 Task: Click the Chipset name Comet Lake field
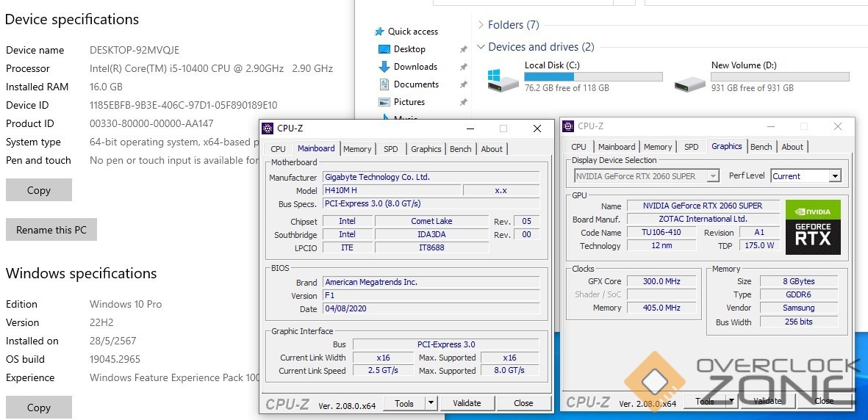[x=431, y=221]
